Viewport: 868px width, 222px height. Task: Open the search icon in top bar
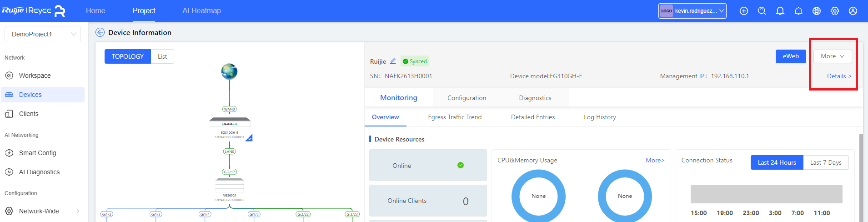coord(762,11)
